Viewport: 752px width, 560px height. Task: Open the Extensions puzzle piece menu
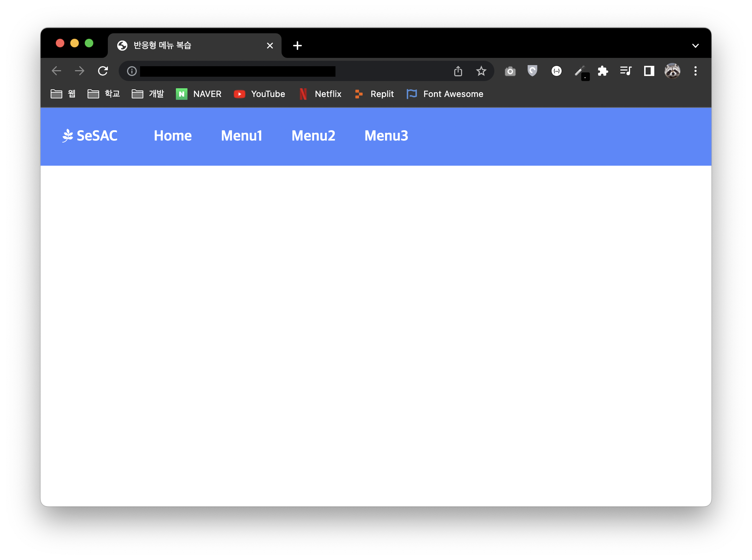603,71
